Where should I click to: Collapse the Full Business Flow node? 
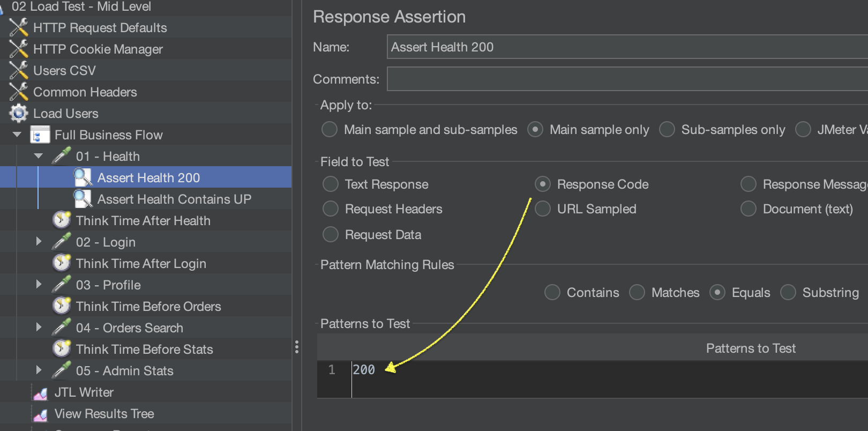(17, 135)
